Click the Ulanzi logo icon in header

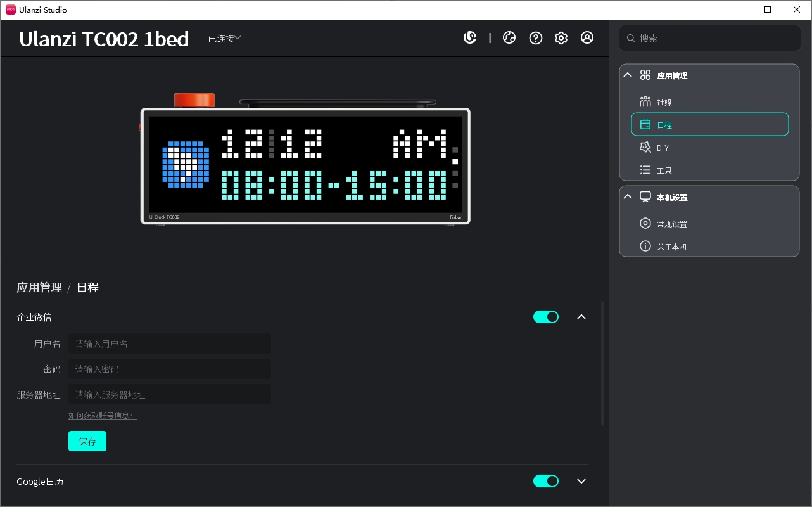(470, 38)
